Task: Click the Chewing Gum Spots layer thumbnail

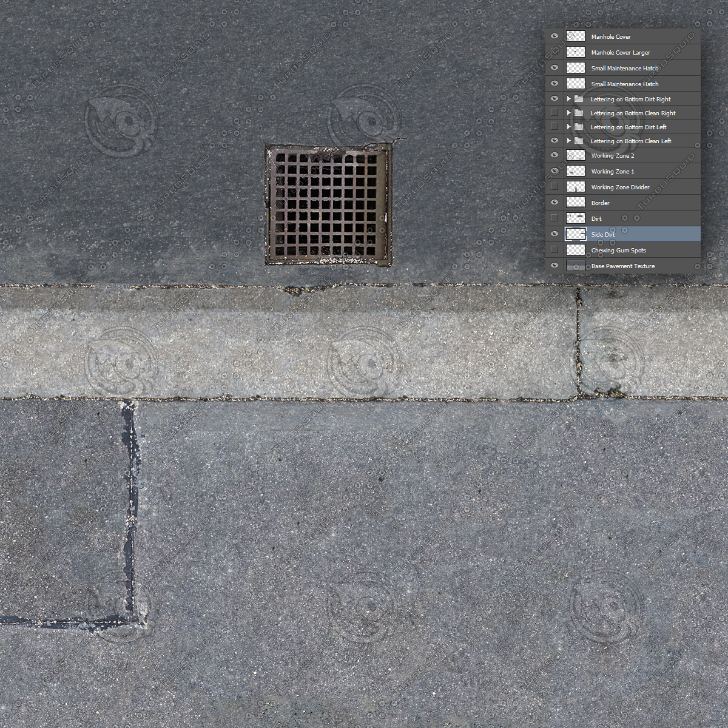Action: (575, 249)
